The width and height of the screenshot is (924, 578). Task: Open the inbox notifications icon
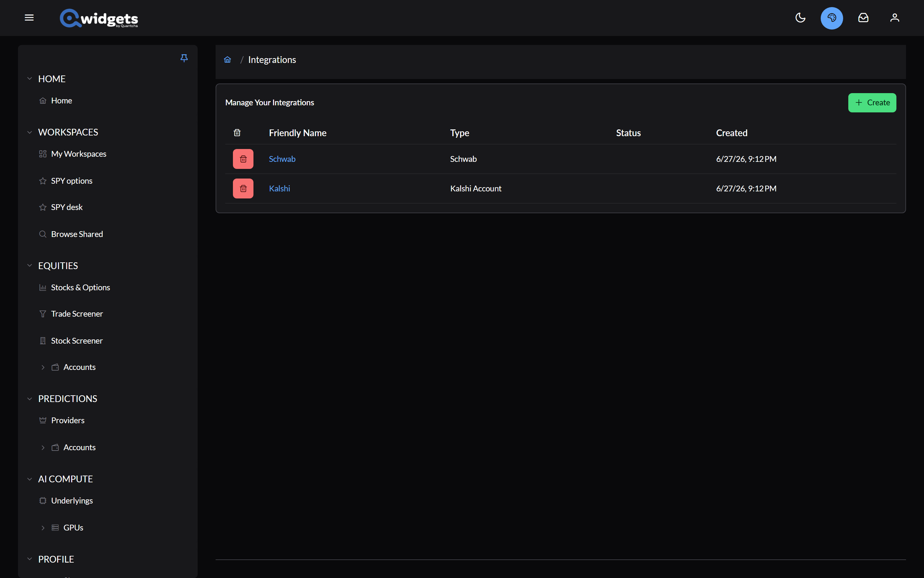click(863, 18)
